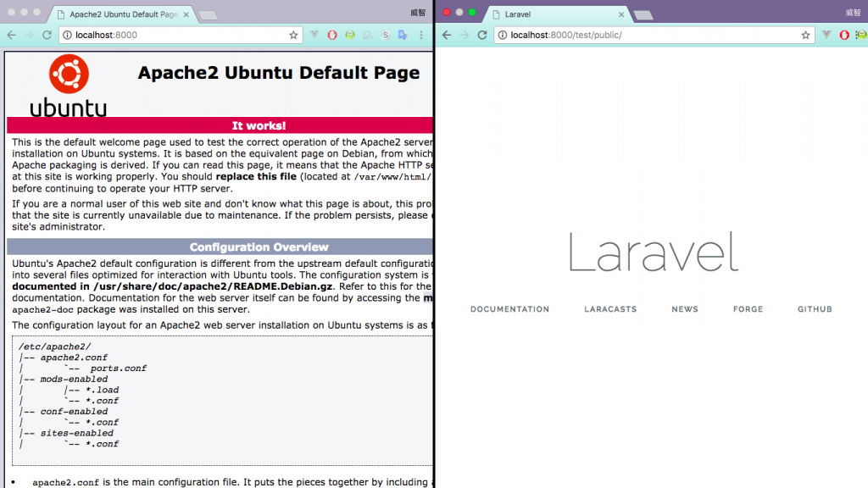The height and width of the screenshot is (488, 868).
Task: Bookmark localhost:8000 with the star icon
Action: [293, 35]
